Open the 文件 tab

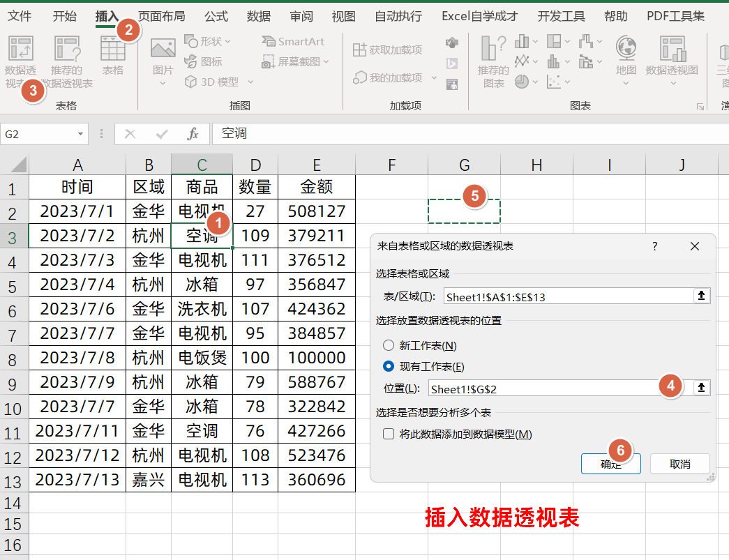click(x=20, y=16)
